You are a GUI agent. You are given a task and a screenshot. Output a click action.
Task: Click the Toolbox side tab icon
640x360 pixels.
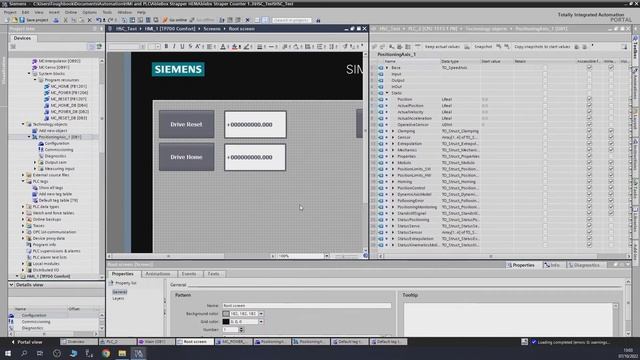click(636, 38)
